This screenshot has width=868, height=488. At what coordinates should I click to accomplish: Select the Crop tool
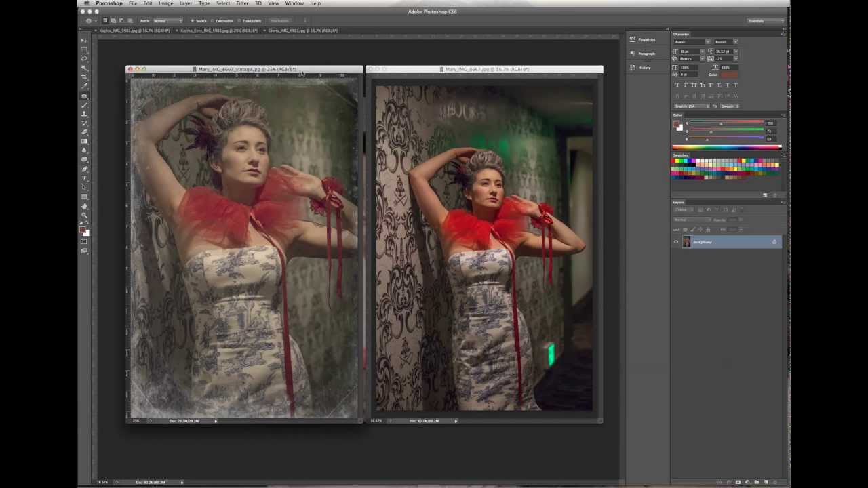tap(84, 75)
